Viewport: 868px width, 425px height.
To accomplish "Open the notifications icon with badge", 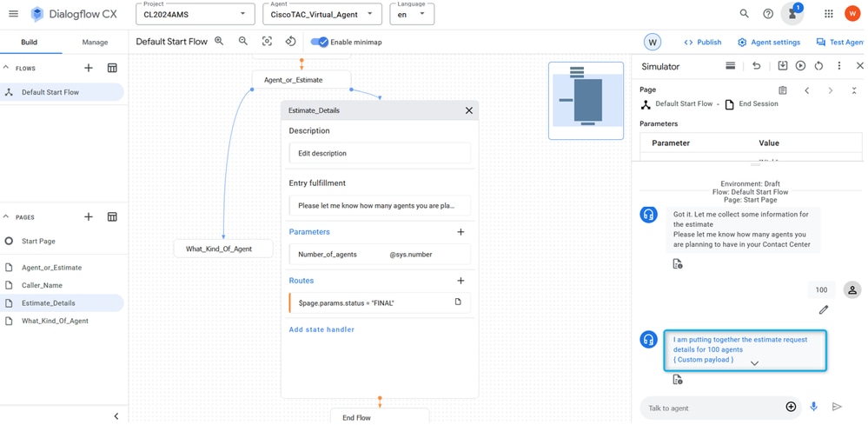I will (x=792, y=14).
